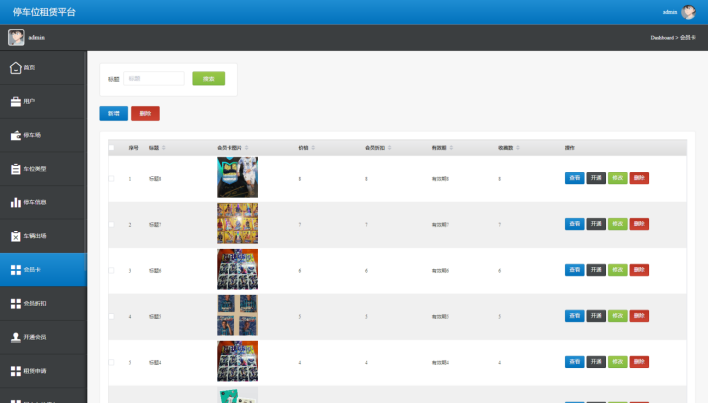Click the 有效期8 cell text
Screen dimensions: 709x403
tap(440, 179)
